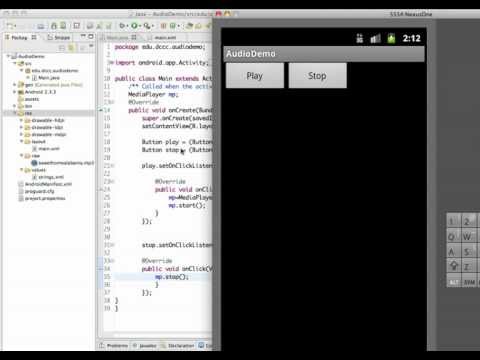Switch to the Snippets view tab

59,37
